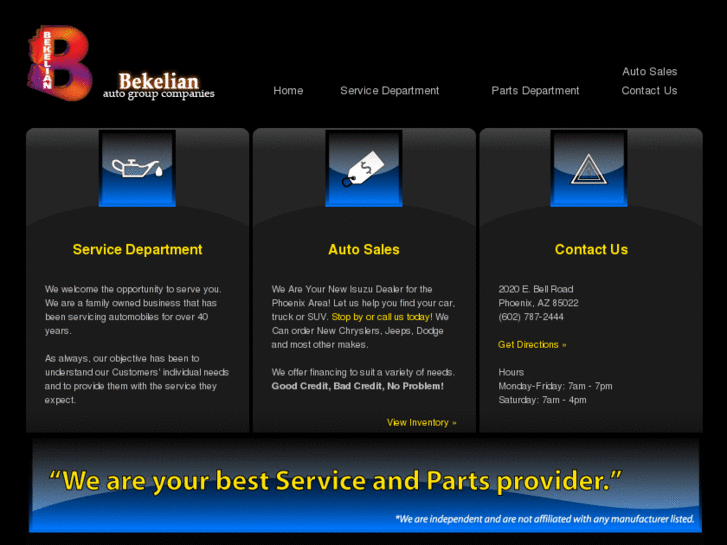Image resolution: width=727 pixels, height=545 pixels.
Task: Open Service Department in navigation menu
Action: point(389,90)
